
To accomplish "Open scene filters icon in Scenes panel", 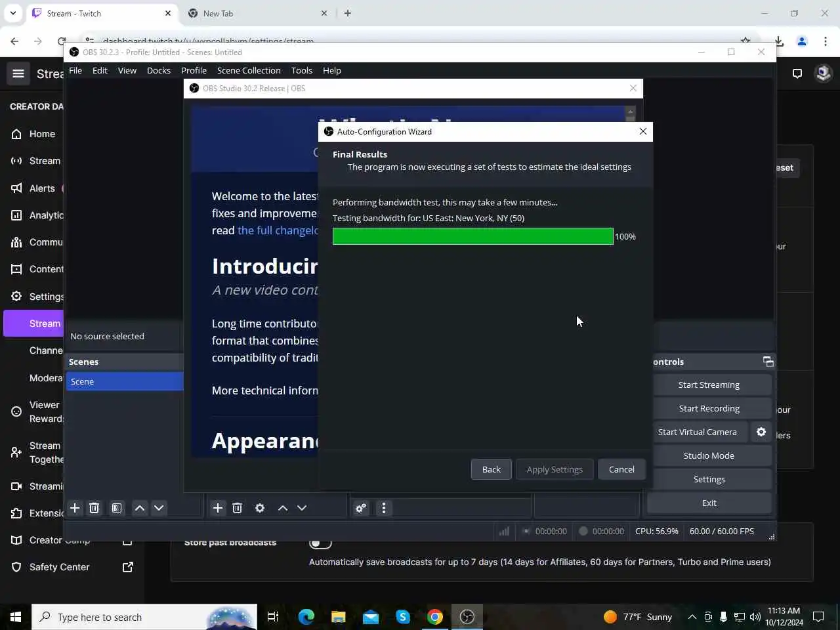I will pyautogui.click(x=116, y=508).
